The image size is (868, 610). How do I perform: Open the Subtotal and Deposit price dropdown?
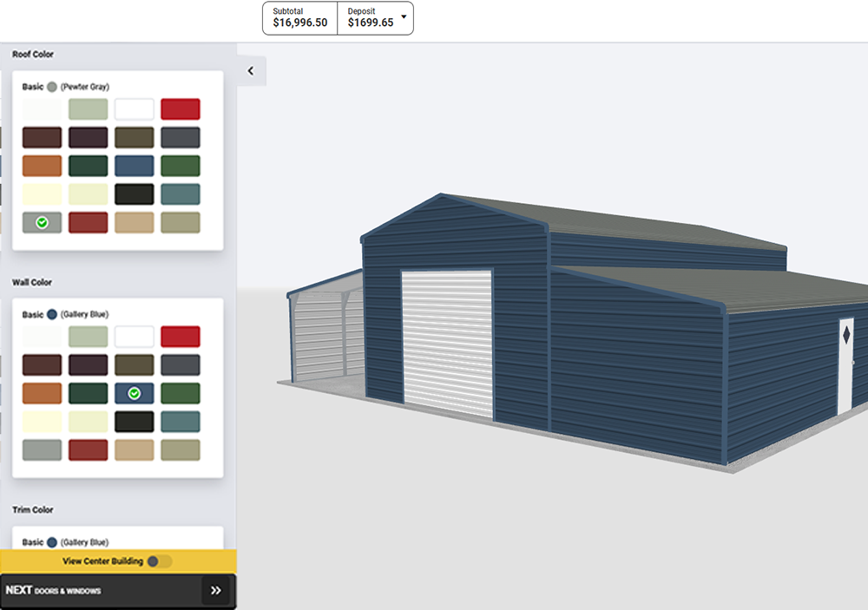pyautogui.click(x=403, y=16)
